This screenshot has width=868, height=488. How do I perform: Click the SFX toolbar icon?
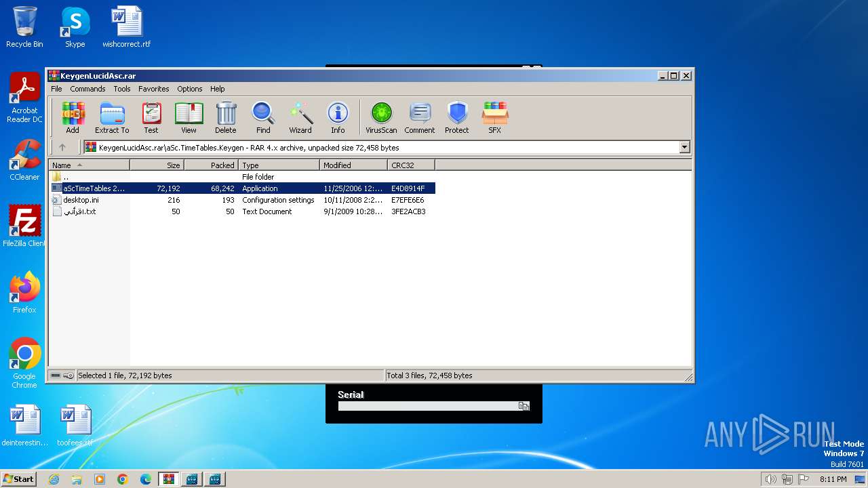pos(495,118)
